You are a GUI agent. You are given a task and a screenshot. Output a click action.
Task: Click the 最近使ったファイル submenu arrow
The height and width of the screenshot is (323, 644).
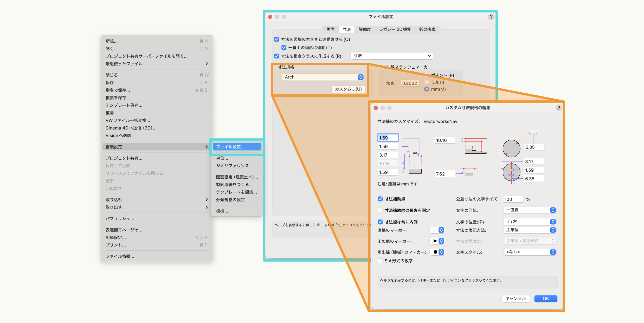coord(207,64)
